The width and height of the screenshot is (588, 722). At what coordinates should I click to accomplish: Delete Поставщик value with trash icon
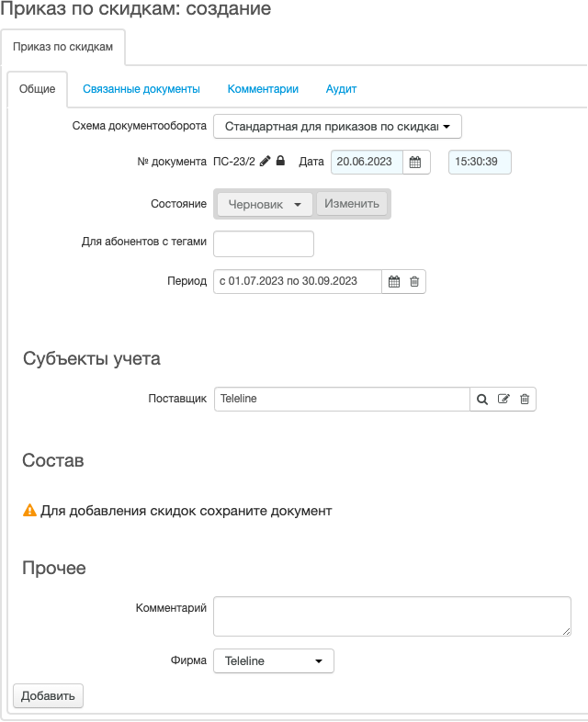coord(525,399)
